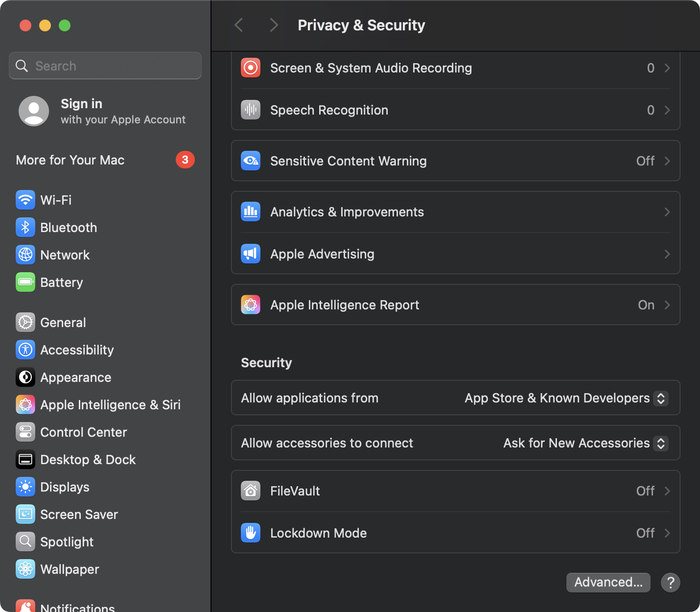Select the Displays sidebar label
The image size is (700, 612).
coord(65,487)
